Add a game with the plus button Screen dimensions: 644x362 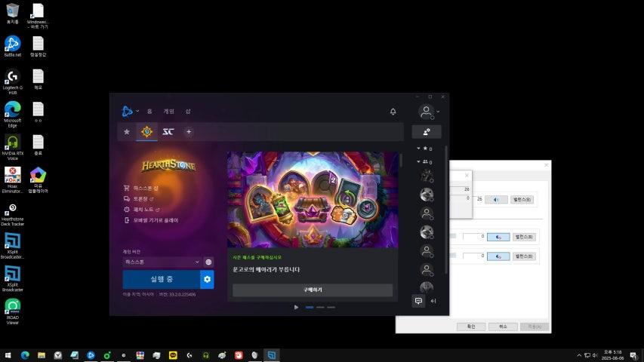tap(189, 132)
